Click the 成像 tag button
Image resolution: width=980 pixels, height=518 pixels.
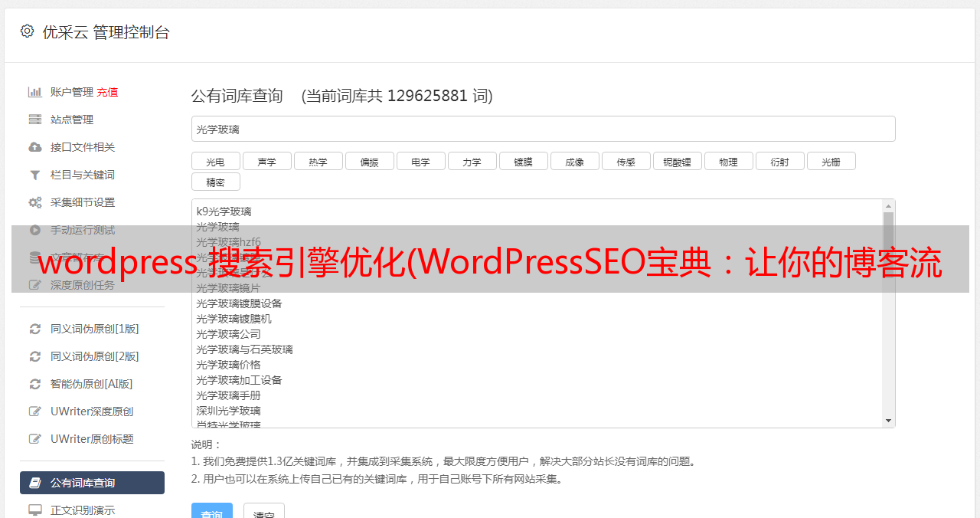575,161
